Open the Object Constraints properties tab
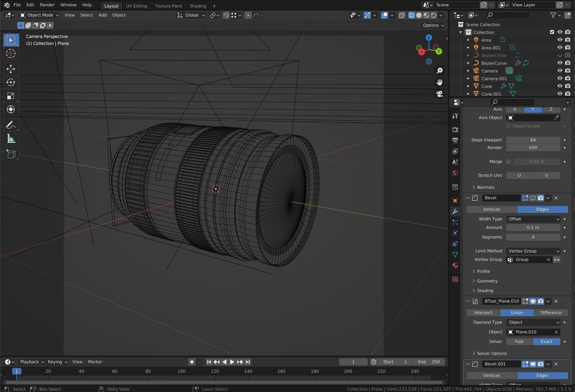The width and height of the screenshot is (575, 392). tap(455, 244)
